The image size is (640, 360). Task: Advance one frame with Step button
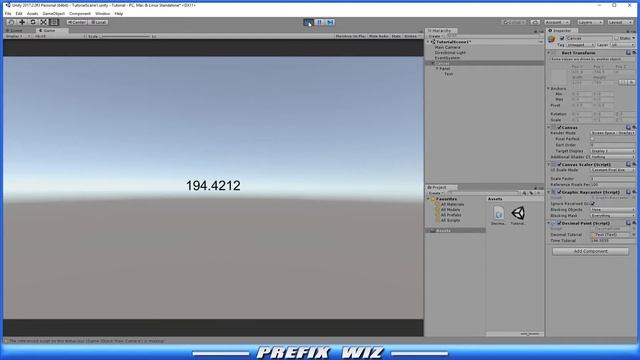[330, 22]
